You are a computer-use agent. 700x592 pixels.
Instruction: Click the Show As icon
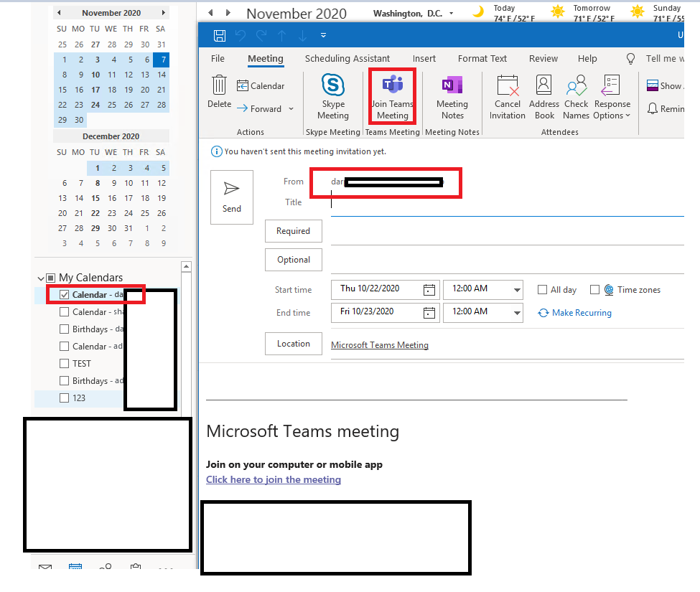pyautogui.click(x=652, y=85)
